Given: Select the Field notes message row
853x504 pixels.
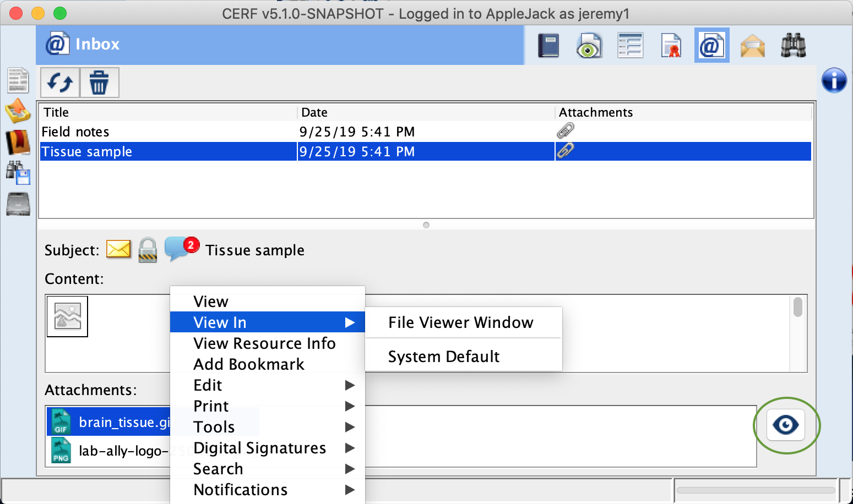Looking at the screenshot, I should pyautogui.click(x=165, y=132).
